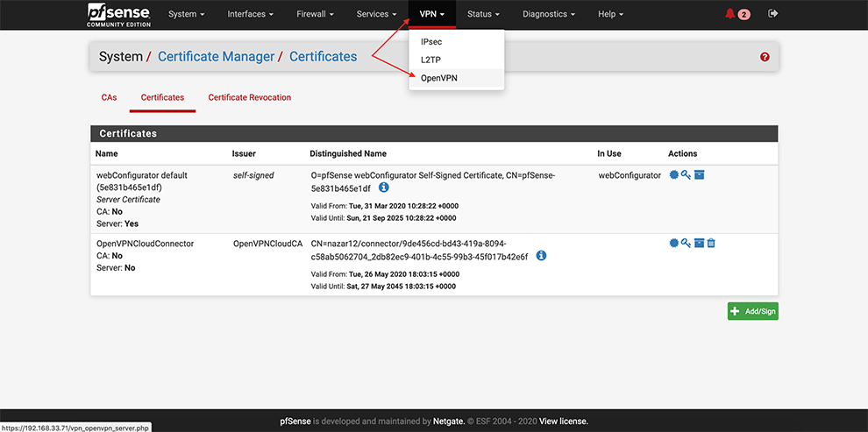Expand the System dropdown menu
The image size is (868, 432).
tap(186, 14)
